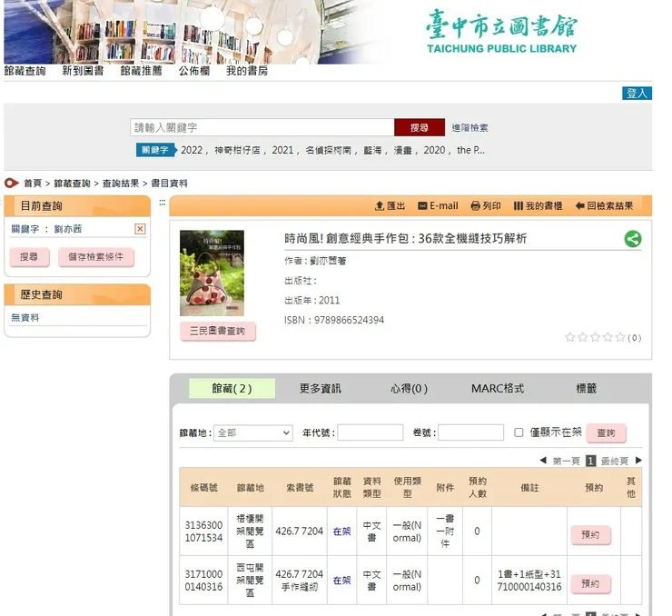Switch to the 更多資訊 tab
The image size is (672, 616).
click(321, 388)
